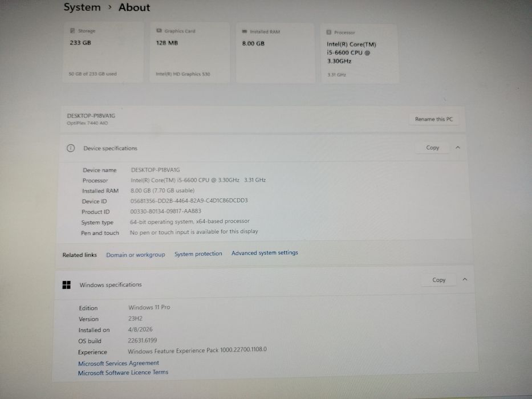
Task: Select the DESKTOP-P18VA1G header name
Action: 91,116
